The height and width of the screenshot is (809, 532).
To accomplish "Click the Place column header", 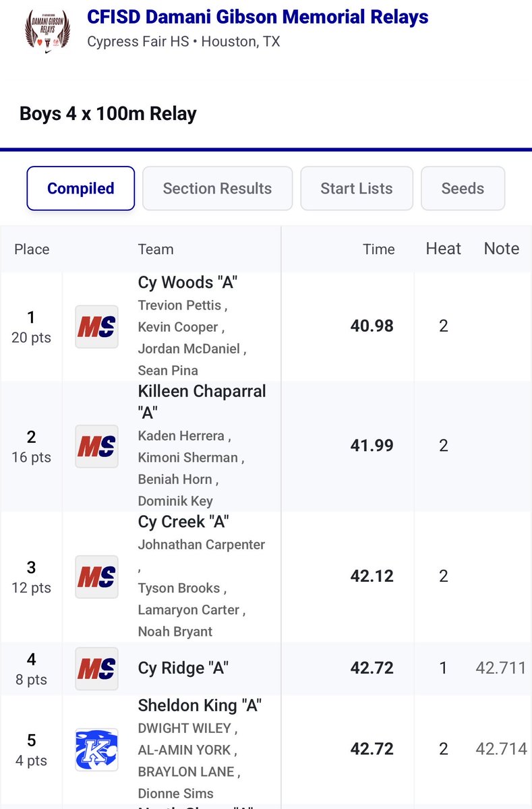I will 32,249.
